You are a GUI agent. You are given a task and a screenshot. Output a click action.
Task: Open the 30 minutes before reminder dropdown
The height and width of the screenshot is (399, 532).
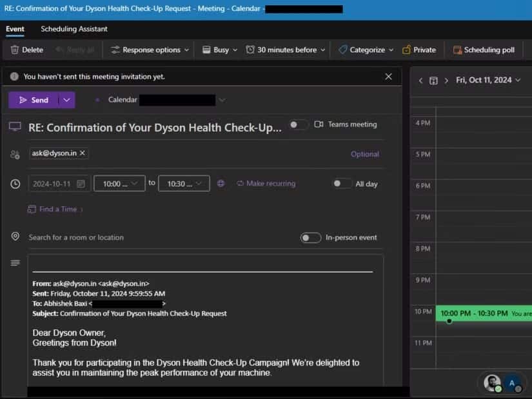(x=286, y=50)
